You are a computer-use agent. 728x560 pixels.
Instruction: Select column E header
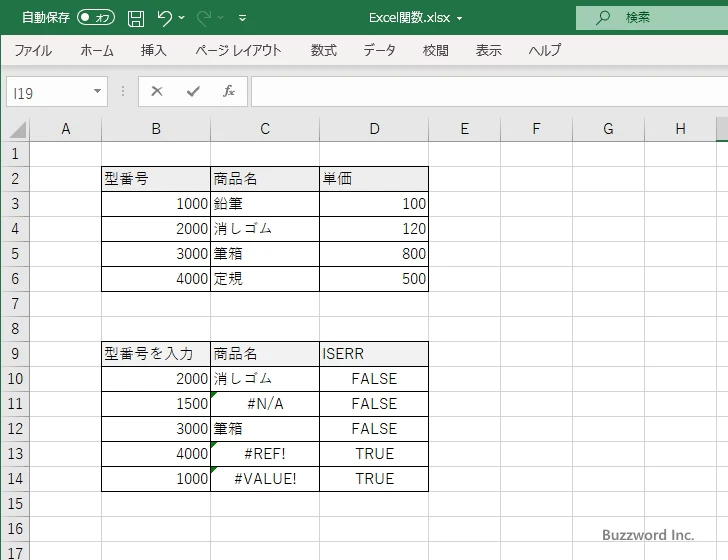pyautogui.click(x=465, y=129)
